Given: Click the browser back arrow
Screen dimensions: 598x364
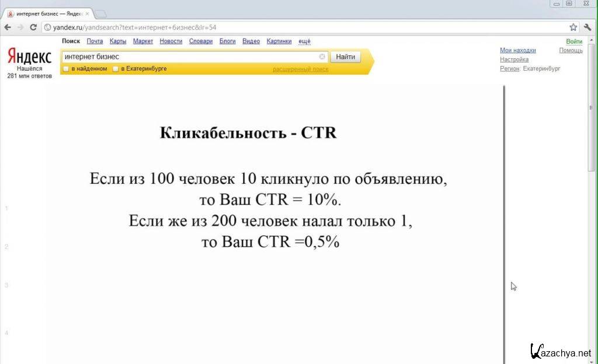Looking at the screenshot, I should click(8, 27).
